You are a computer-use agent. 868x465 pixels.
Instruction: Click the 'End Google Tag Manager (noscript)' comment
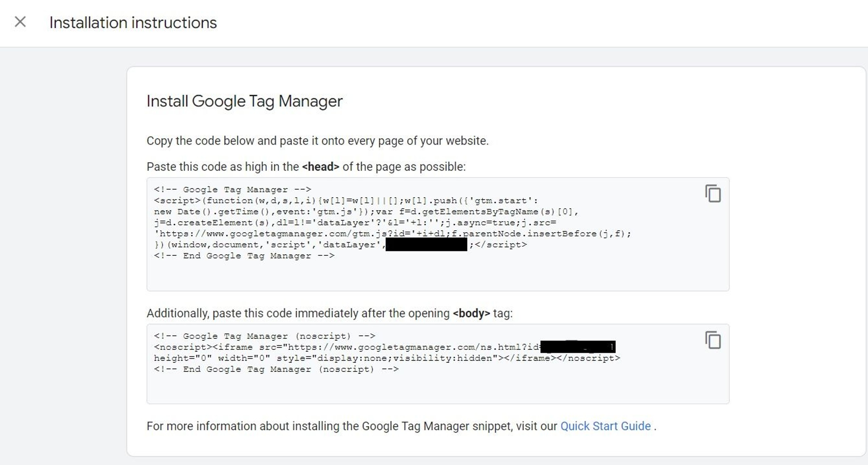pyautogui.click(x=276, y=369)
